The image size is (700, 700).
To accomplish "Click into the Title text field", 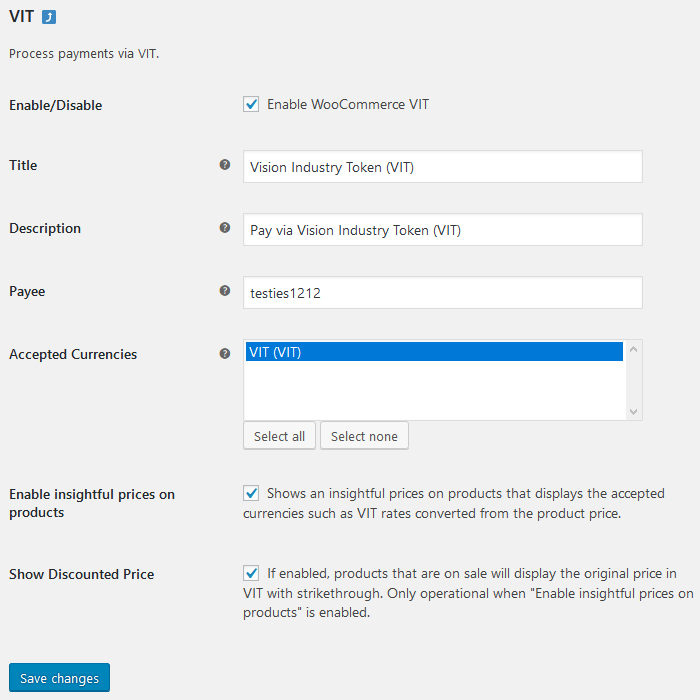I will pyautogui.click(x=442, y=167).
